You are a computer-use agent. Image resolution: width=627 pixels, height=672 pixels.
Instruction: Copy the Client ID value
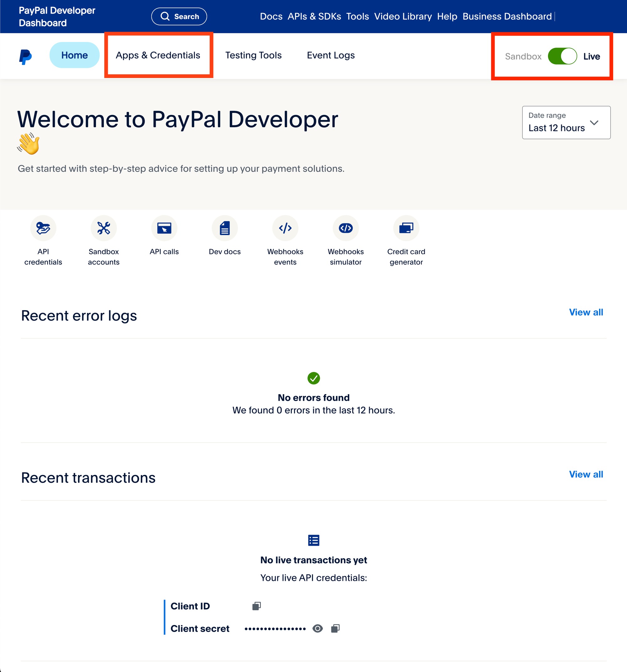(x=257, y=606)
